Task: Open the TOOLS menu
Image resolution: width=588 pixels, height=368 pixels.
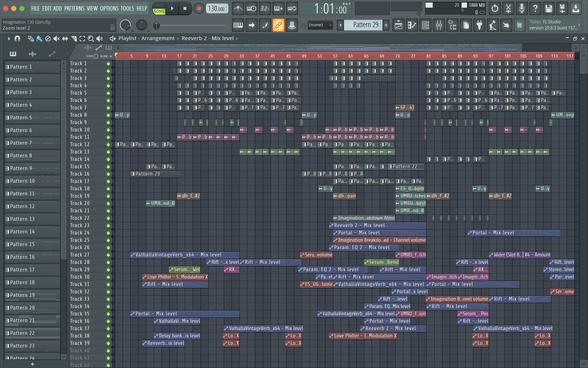Action: pyautogui.click(x=127, y=9)
